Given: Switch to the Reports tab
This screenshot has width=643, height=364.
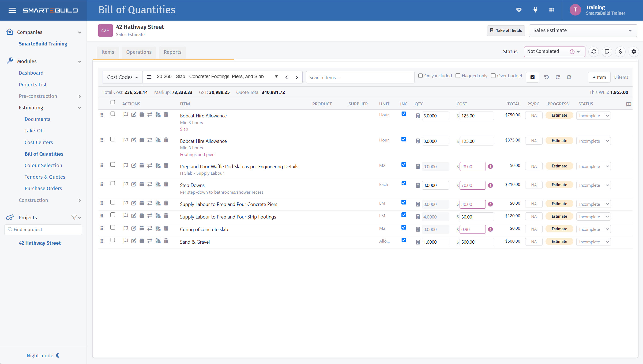Looking at the screenshot, I should click(172, 52).
